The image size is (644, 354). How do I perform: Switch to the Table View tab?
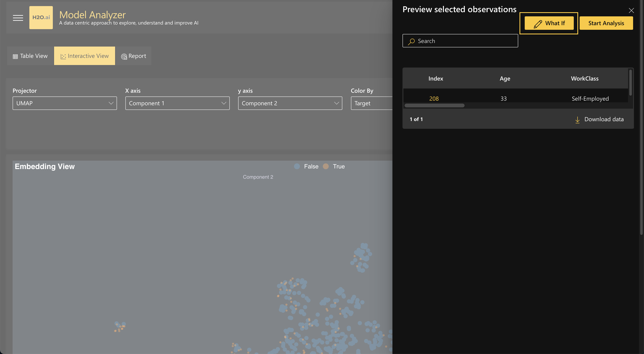pos(30,56)
